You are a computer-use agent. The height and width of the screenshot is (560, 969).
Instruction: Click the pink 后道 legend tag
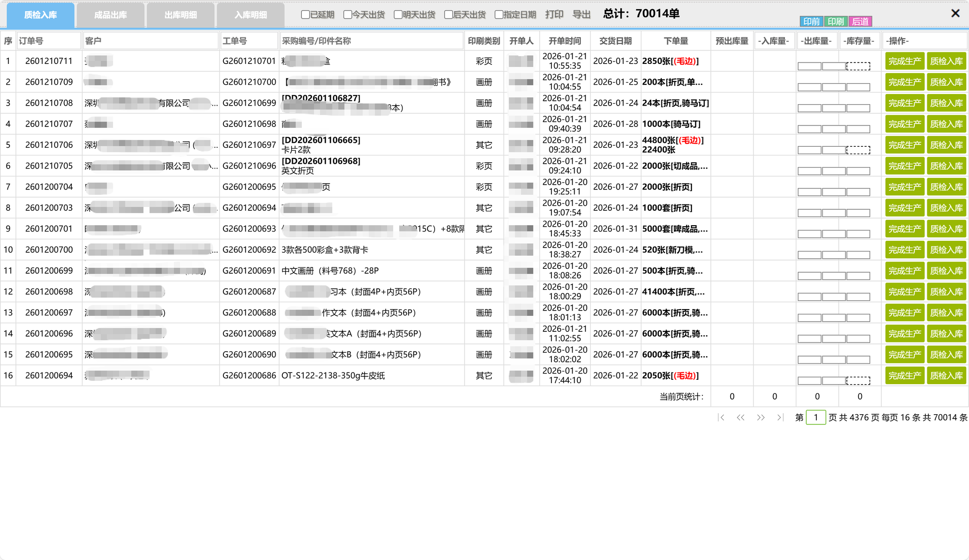[x=860, y=21]
